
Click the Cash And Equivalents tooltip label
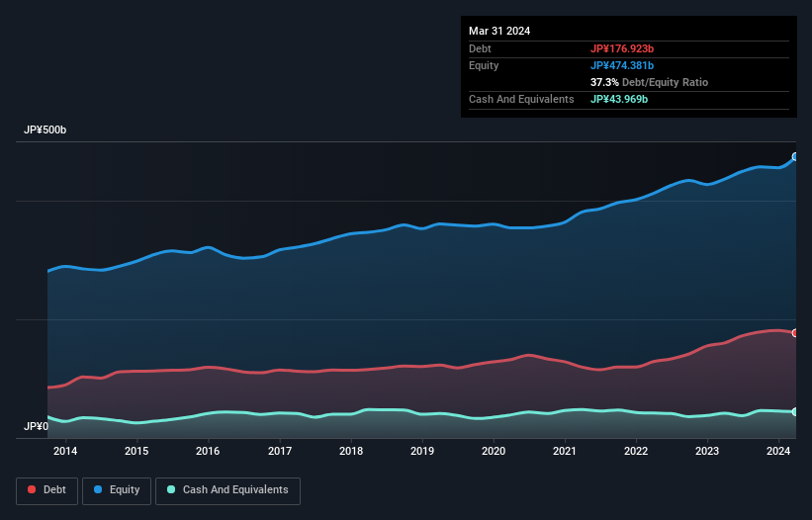click(521, 99)
